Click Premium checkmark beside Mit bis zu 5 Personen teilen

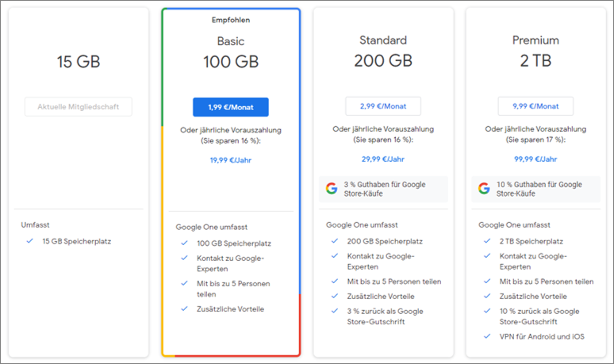click(x=487, y=281)
